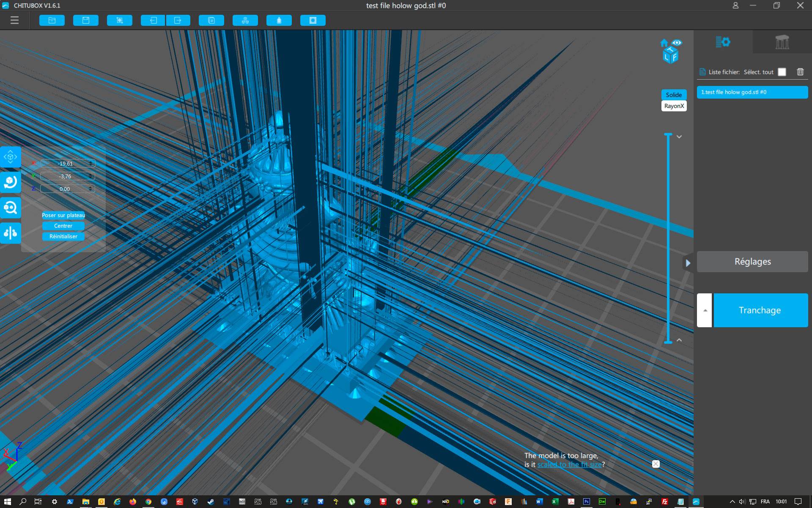Click the save project floppy icon
812x508 pixels.
click(86, 20)
